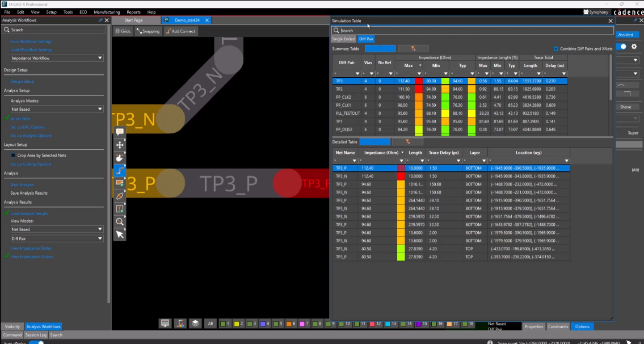Enable Crop Area by Selected Nets checkbox

[x=14, y=155]
